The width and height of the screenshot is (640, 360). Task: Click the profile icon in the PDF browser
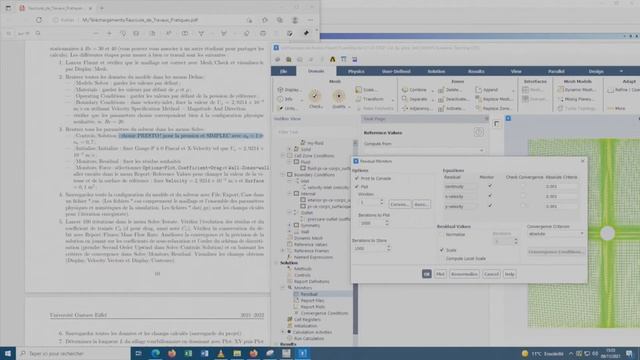pos(295,20)
